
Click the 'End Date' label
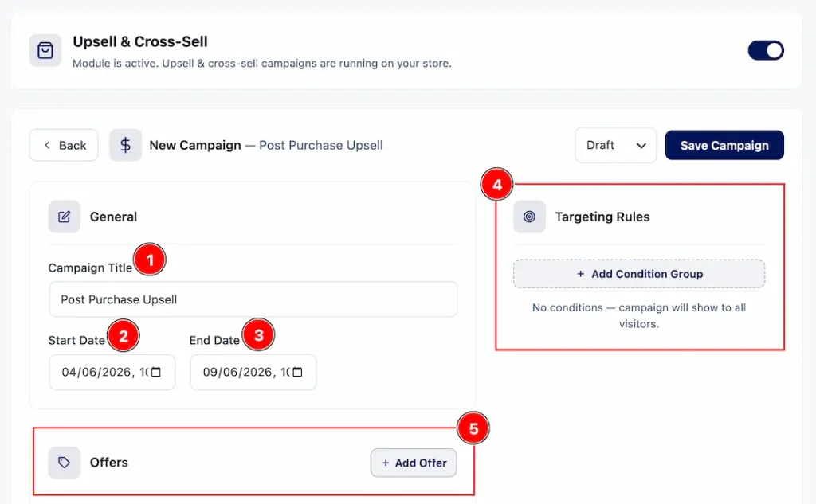click(214, 340)
